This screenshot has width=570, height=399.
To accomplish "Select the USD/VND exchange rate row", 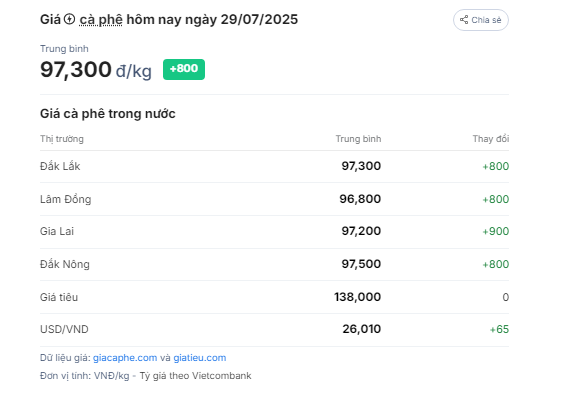I will (x=274, y=329).
